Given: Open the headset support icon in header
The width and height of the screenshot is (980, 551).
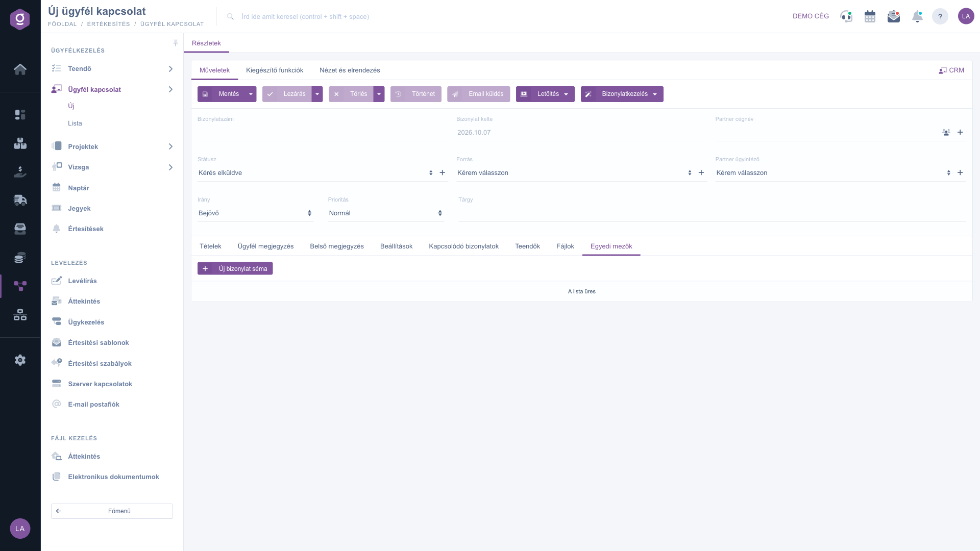Looking at the screenshot, I should 846,16.
